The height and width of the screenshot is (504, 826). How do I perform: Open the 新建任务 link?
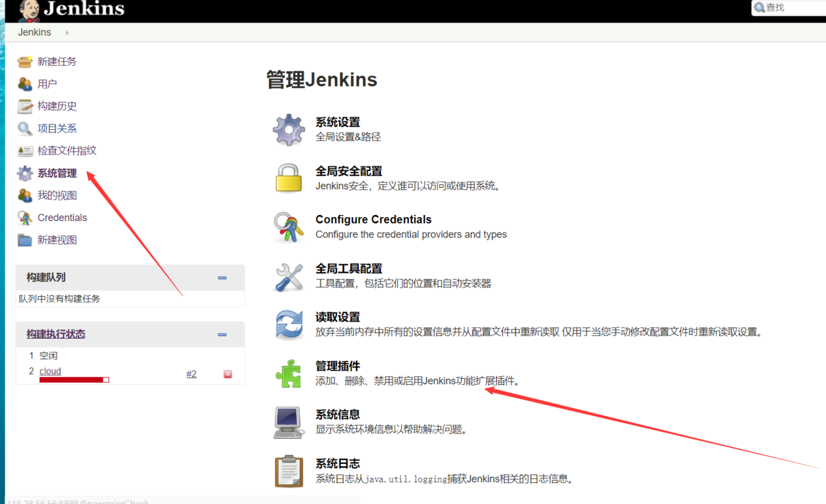click(57, 61)
